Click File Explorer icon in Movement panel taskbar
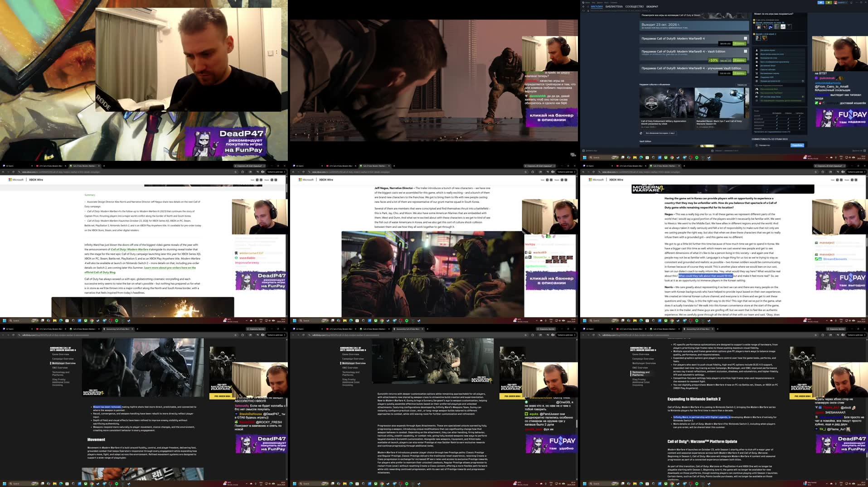This screenshot has width=868, height=487. click(x=55, y=484)
